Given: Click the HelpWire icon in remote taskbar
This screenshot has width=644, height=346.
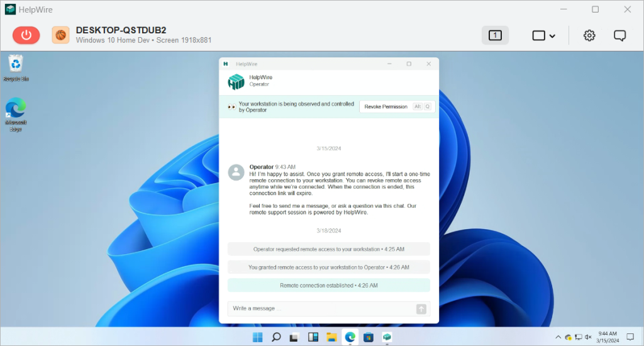Looking at the screenshot, I should click(387, 337).
